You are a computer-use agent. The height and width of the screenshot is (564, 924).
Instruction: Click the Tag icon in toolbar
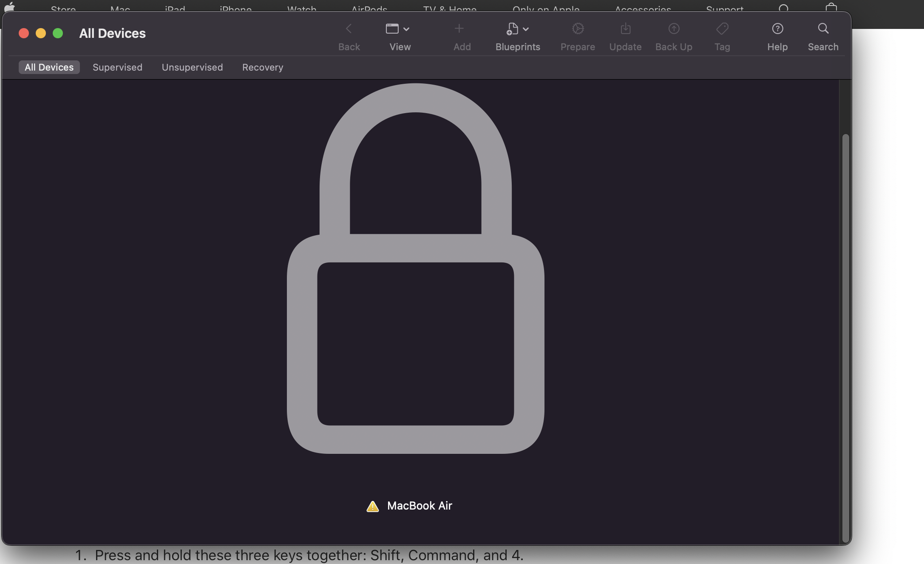click(722, 29)
